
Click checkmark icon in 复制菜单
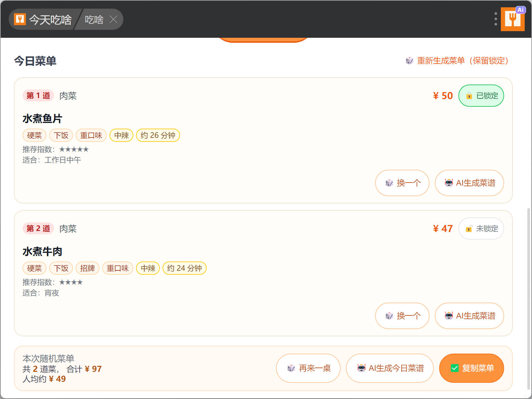tap(454, 368)
